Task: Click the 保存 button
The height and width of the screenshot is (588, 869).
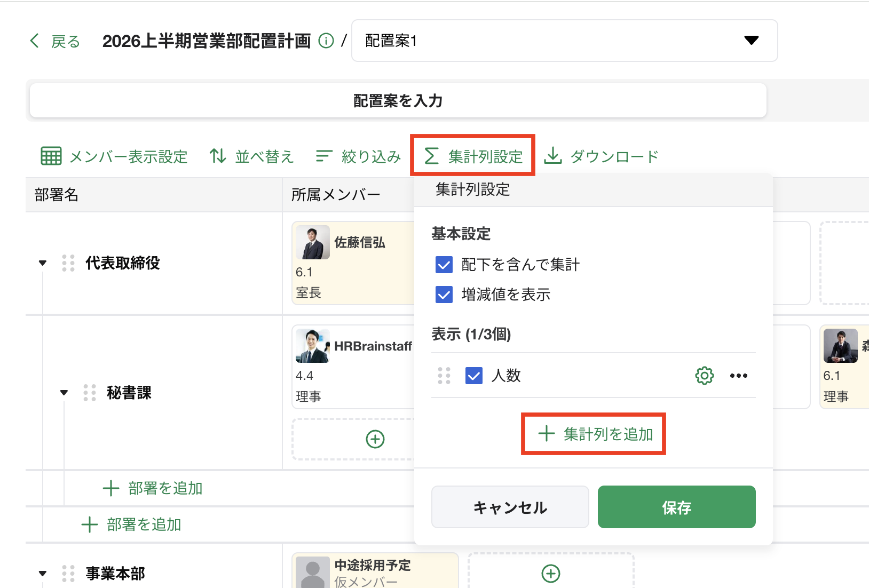Action: [x=676, y=507]
